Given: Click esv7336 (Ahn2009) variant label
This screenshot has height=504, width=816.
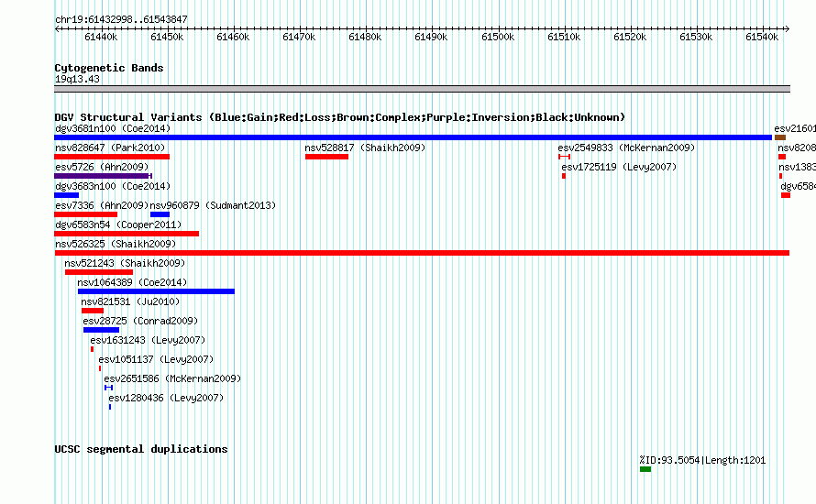Looking at the screenshot, I should click(102, 205).
